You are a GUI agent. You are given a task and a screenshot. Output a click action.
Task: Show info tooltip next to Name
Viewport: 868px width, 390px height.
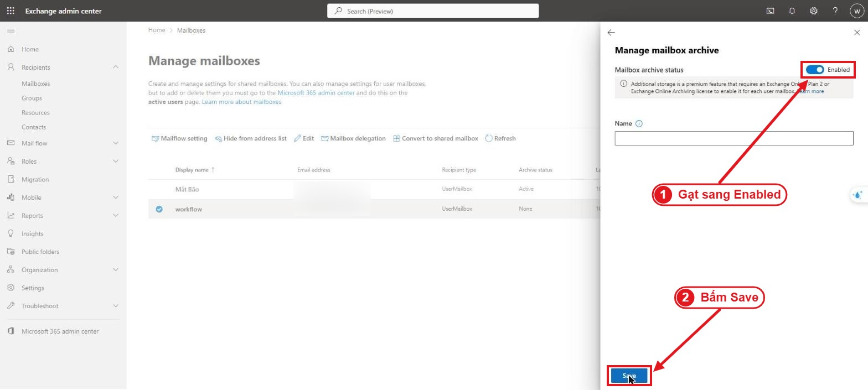click(639, 124)
